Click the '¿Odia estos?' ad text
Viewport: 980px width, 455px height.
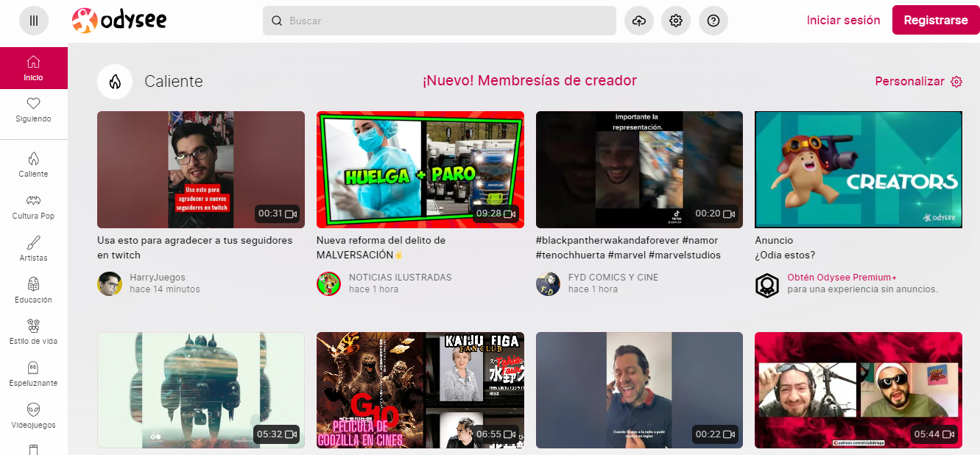(785, 255)
